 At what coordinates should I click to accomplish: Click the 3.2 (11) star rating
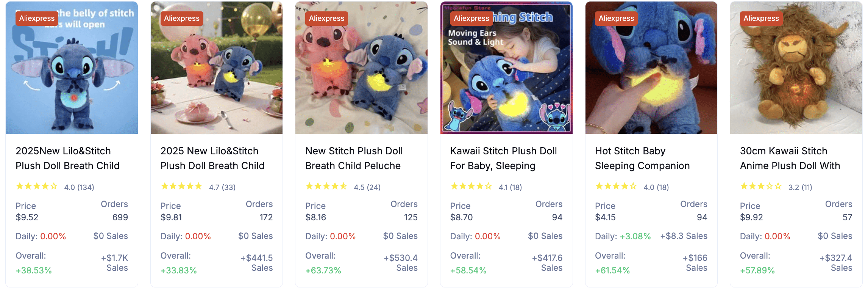[x=776, y=187]
